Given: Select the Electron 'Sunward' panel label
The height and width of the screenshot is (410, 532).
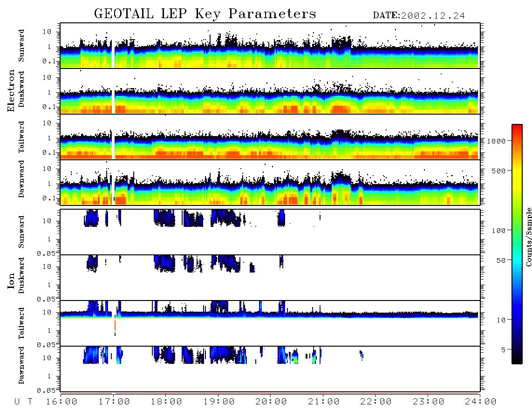Looking at the screenshot, I should pos(21,46).
